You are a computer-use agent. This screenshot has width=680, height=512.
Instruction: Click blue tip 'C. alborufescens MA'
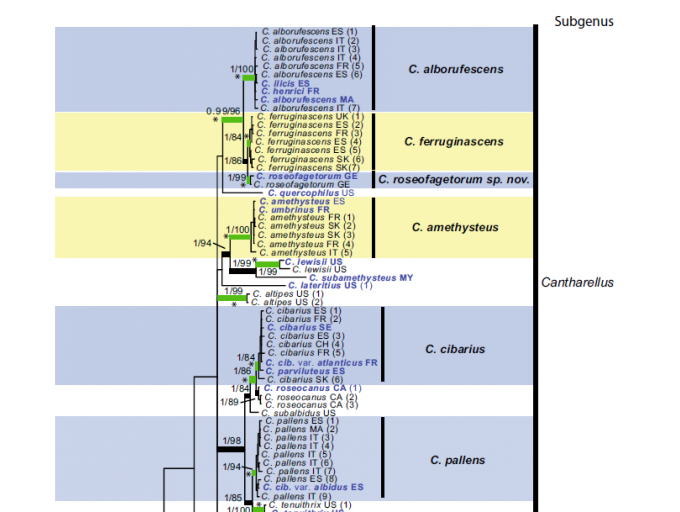click(x=307, y=100)
